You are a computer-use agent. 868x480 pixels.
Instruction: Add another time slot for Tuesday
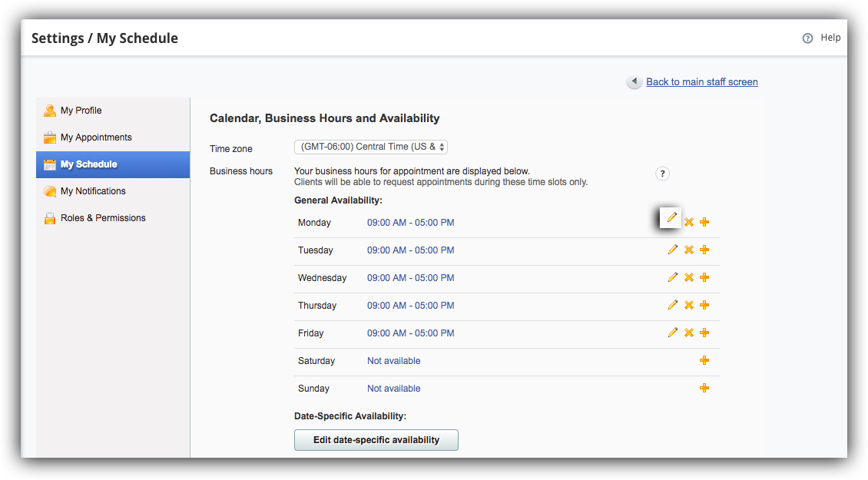tap(704, 250)
